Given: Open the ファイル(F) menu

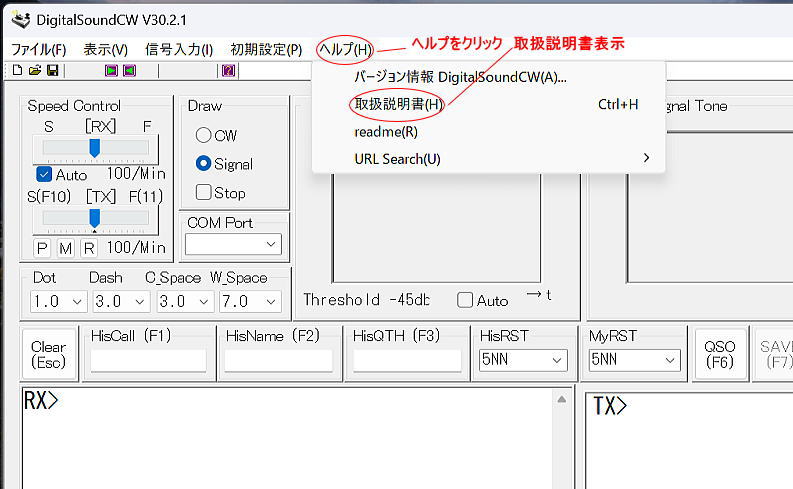Looking at the screenshot, I should tap(39, 50).
